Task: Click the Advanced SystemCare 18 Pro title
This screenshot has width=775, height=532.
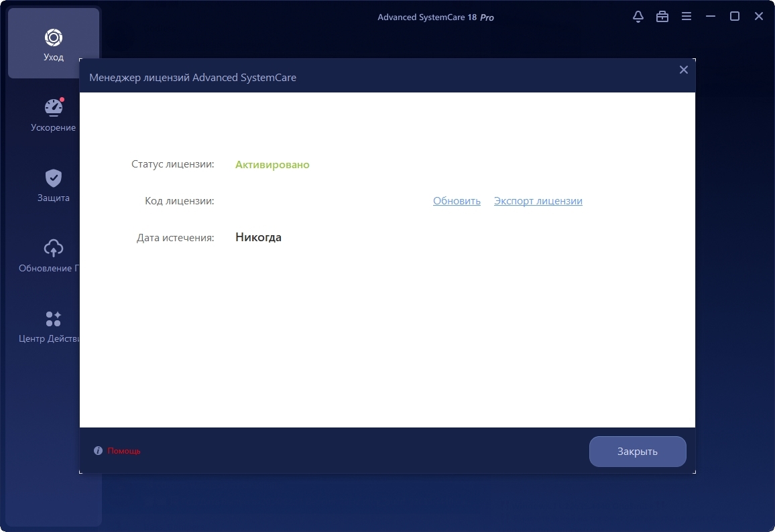Action: click(436, 17)
